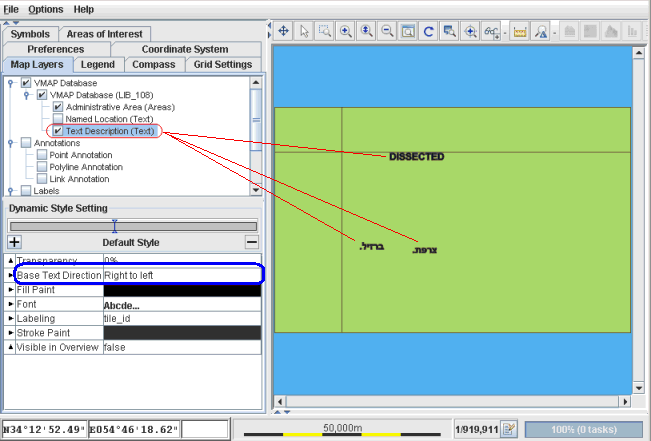Click the plus icon to add style
Screen dimensions: 651x441
coord(14,242)
